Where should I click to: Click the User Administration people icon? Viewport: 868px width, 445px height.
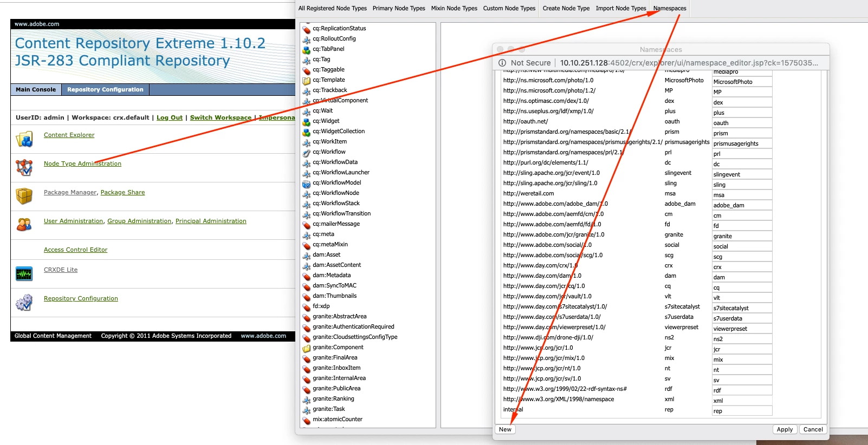coord(24,225)
